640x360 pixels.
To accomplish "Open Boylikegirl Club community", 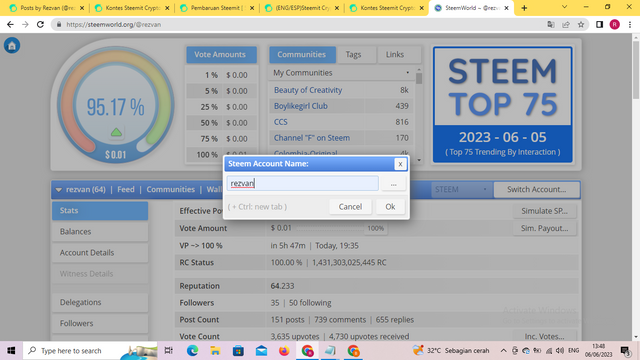I will click(x=300, y=106).
